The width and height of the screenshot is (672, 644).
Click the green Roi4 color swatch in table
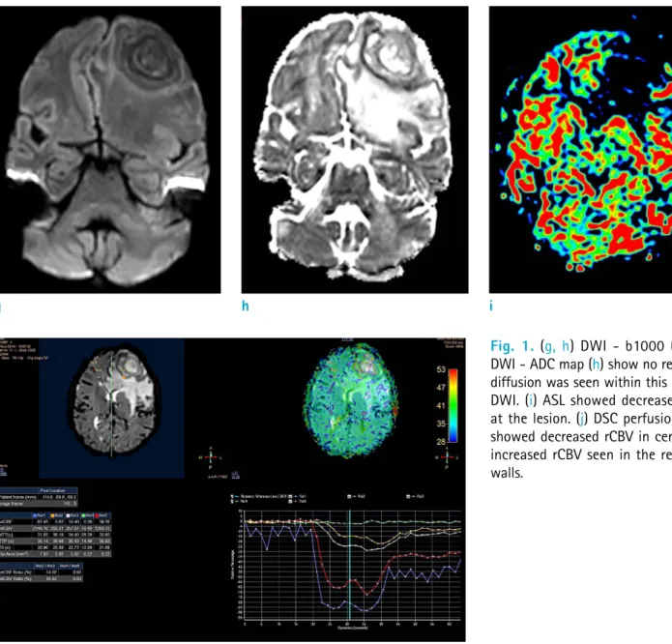point(83,515)
